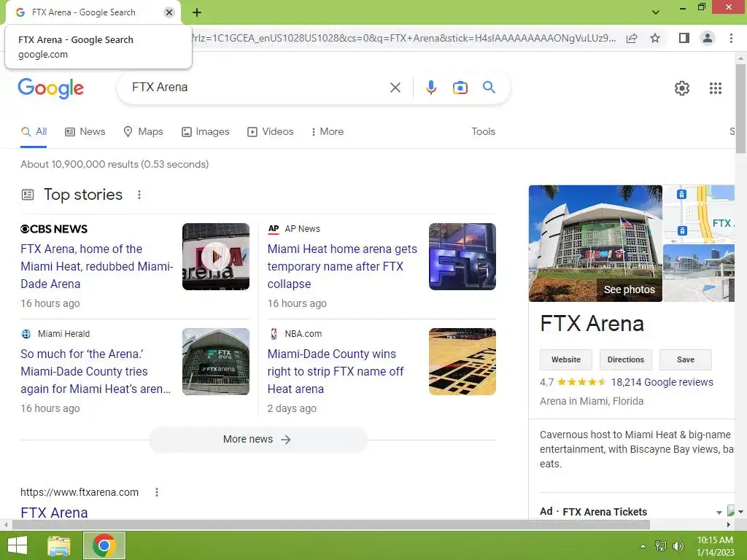Toggle the browser side panel

684,38
